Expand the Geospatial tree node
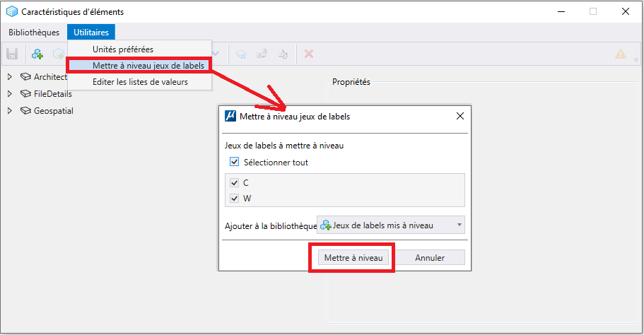The image size is (644, 335). click(10, 110)
